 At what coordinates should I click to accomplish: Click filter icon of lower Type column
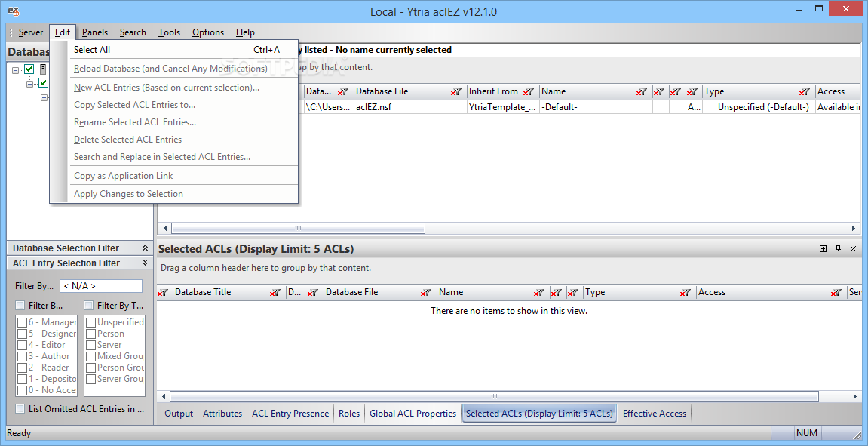686,293
